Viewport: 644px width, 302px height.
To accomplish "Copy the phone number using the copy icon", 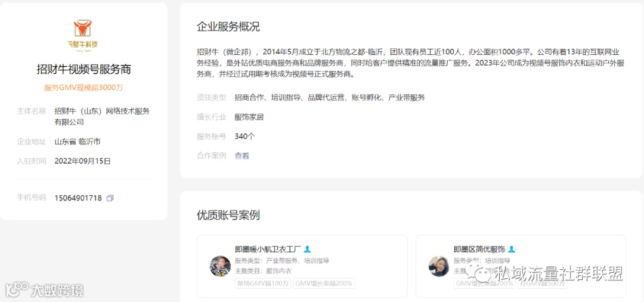I will click(x=110, y=198).
